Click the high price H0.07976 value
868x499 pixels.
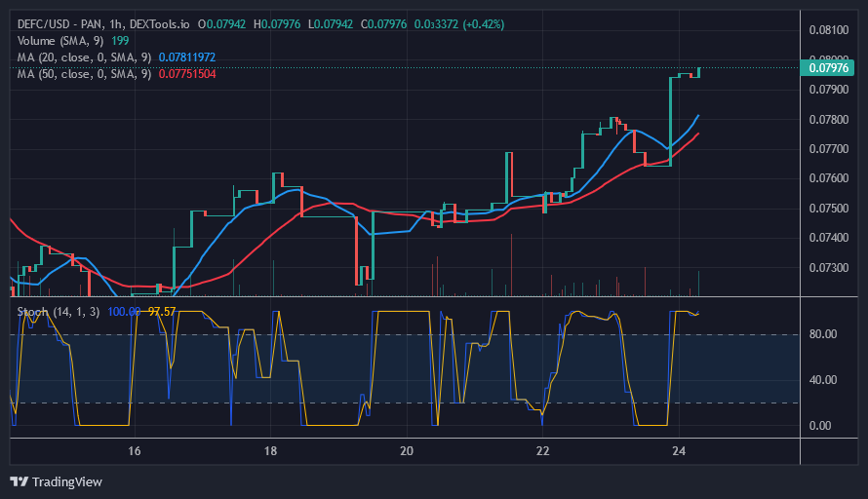tap(277, 24)
